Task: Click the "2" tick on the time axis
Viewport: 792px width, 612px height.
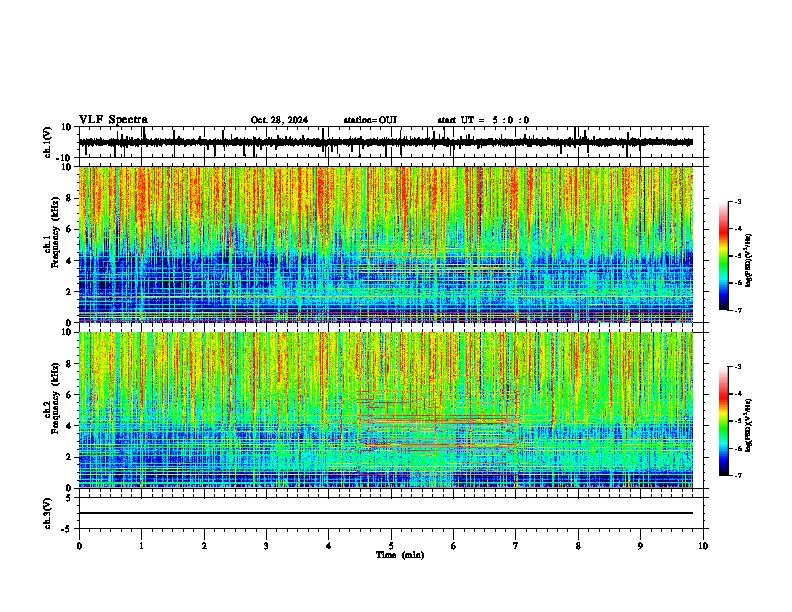Action: click(204, 546)
